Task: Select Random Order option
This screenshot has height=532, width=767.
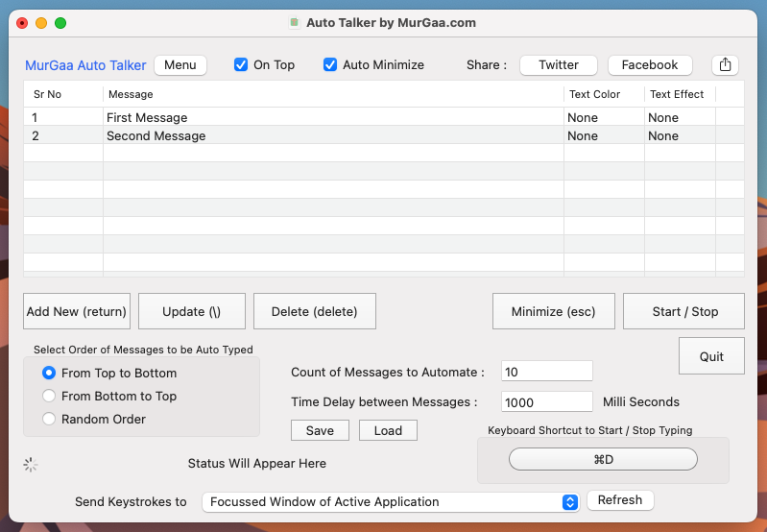Action: coord(49,419)
